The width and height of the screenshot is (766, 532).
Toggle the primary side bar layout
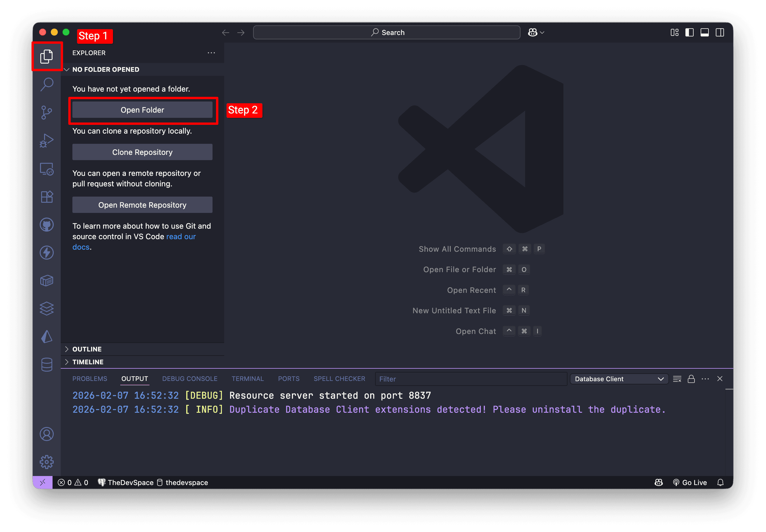click(x=689, y=32)
